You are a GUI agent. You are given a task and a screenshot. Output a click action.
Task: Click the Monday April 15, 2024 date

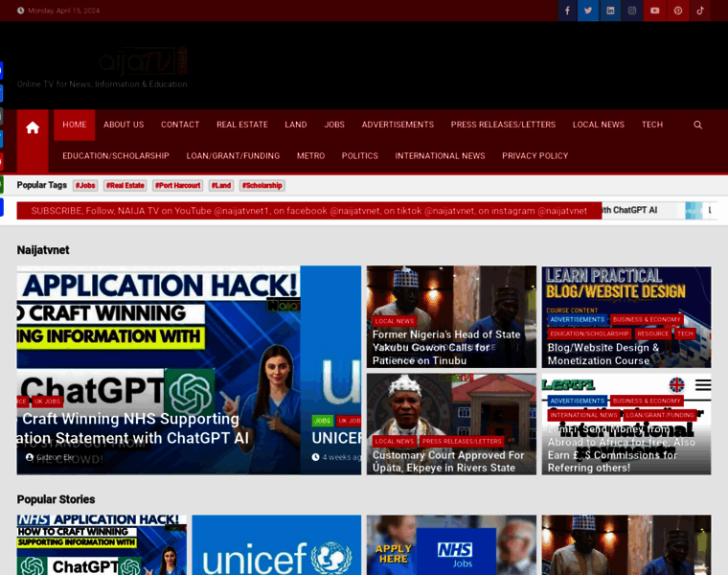[x=63, y=11]
